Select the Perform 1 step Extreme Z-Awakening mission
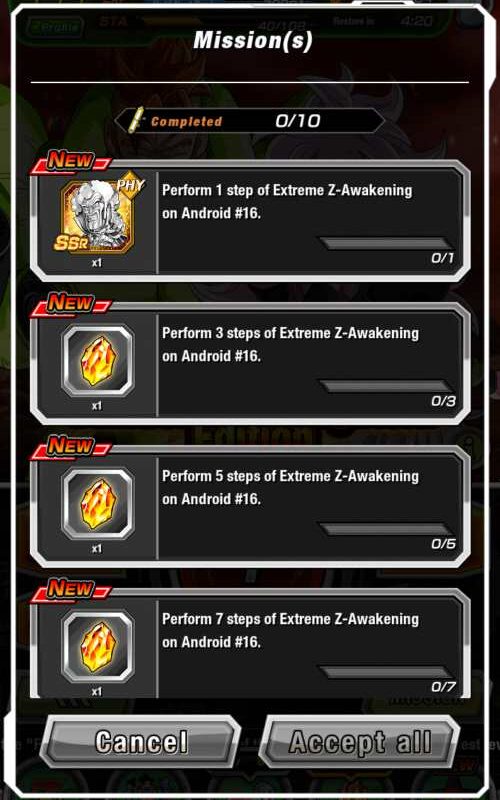Image resolution: width=500 pixels, height=800 pixels. pos(250,220)
